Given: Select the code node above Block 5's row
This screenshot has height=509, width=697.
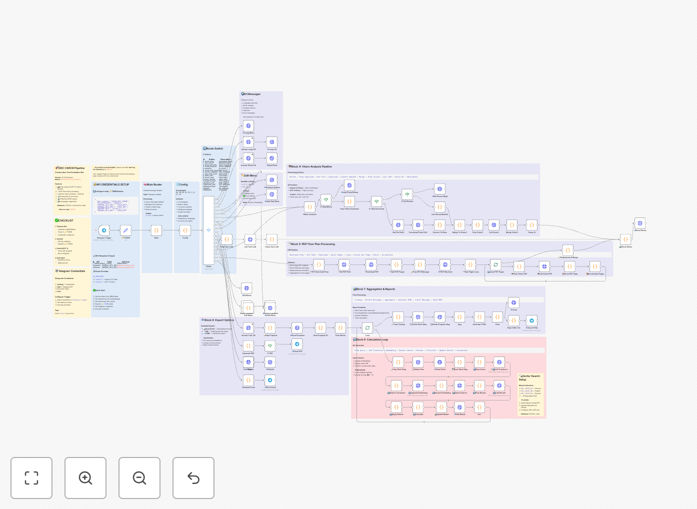Looking at the screenshot, I should [x=568, y=250].
